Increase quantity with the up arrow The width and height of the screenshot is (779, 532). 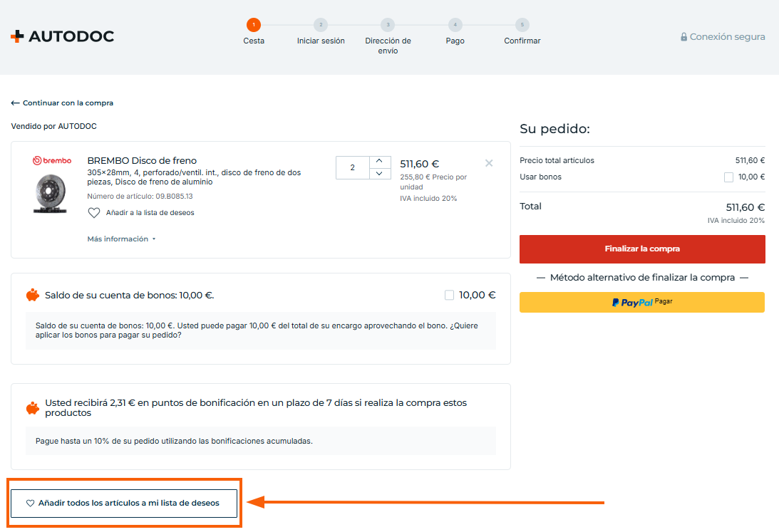click(379, 161)
